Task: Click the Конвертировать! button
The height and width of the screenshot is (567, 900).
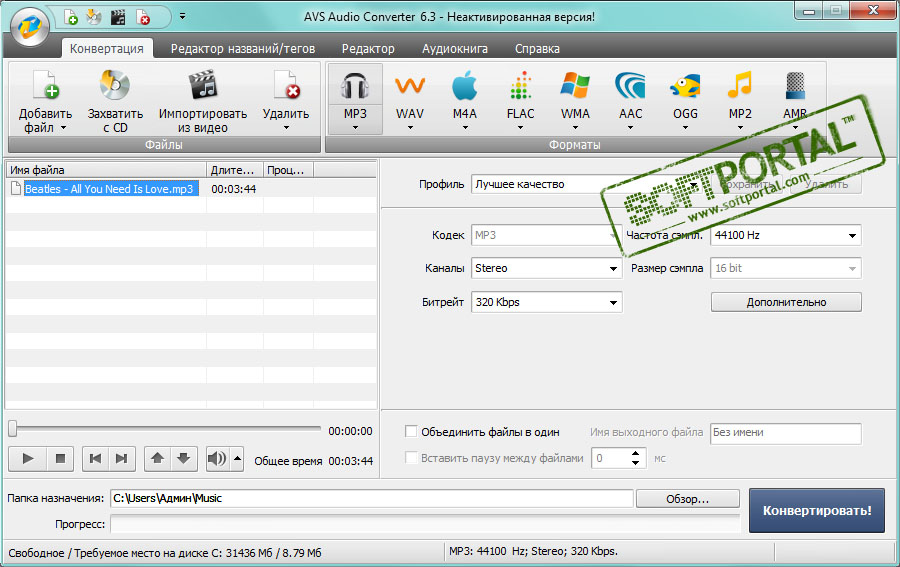Action: coord(816,510)
